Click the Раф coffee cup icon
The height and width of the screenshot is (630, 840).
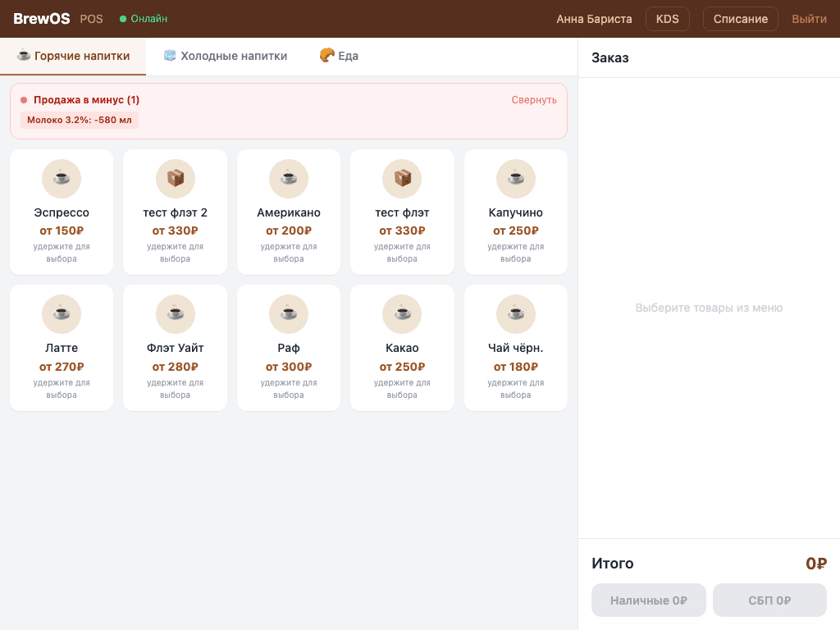point(289,314)
